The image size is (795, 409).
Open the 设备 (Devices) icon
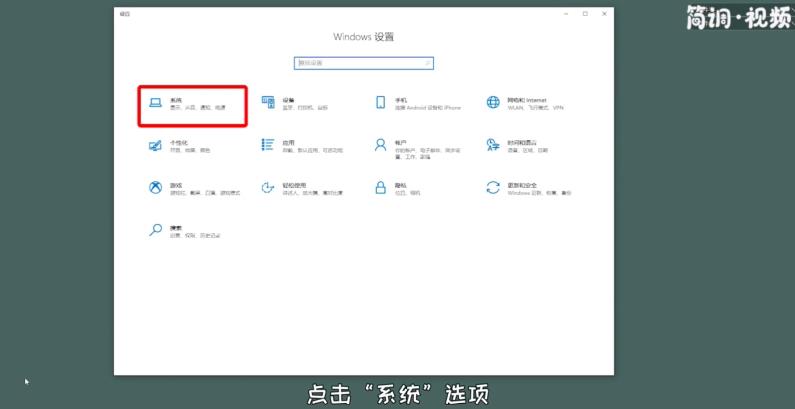[x=268, y=103]
